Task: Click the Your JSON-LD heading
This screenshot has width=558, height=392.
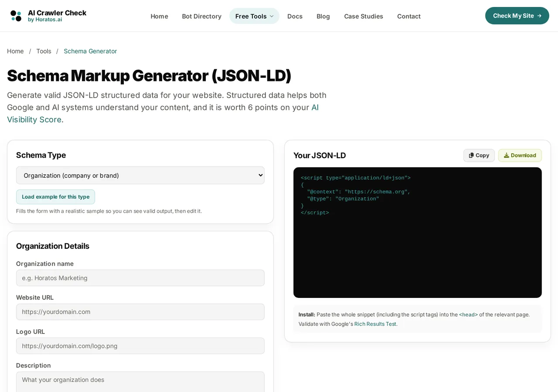Action: coord(320,155)
